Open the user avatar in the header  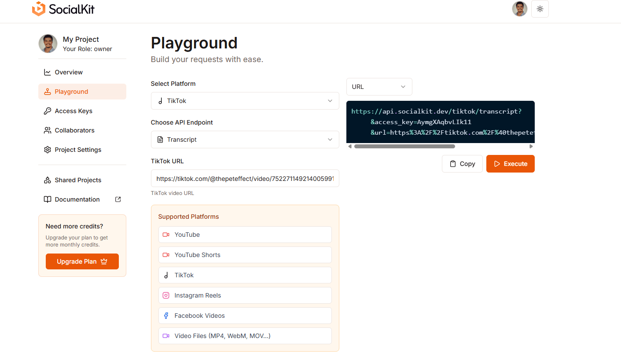click(519, 9)
